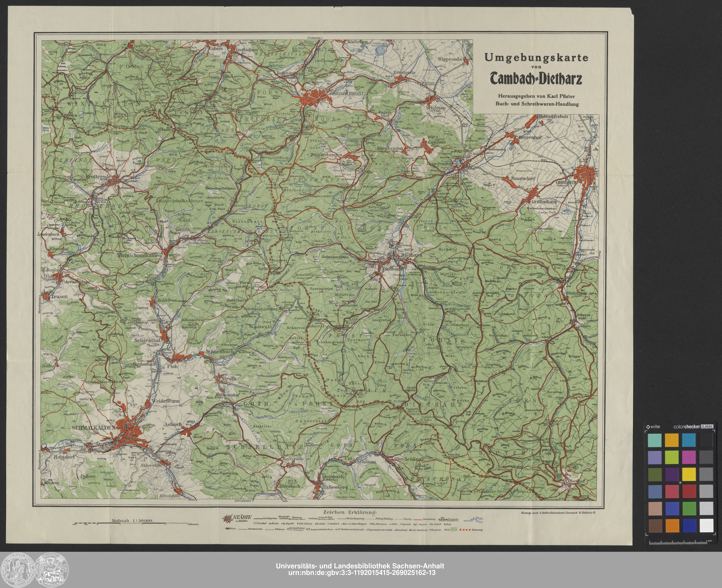Pick the yellow-green swatch on color checker
Viewport: 722px width, 588px height.
672,457
